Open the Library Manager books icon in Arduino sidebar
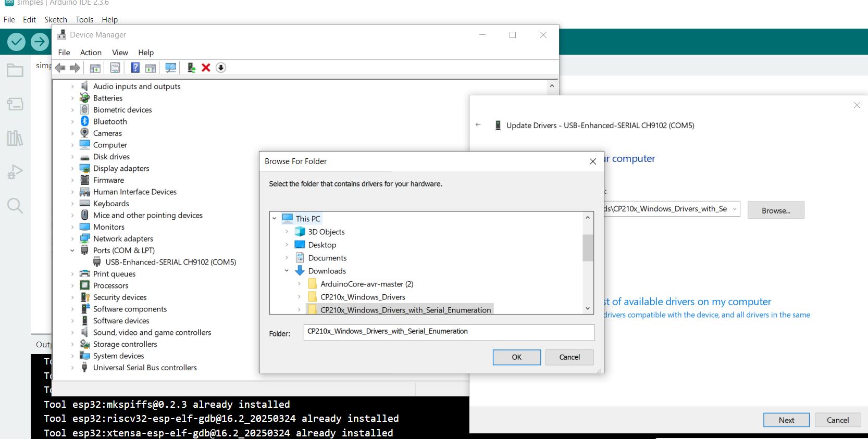This screenshot has width=868, height=439. pos(15,138)
